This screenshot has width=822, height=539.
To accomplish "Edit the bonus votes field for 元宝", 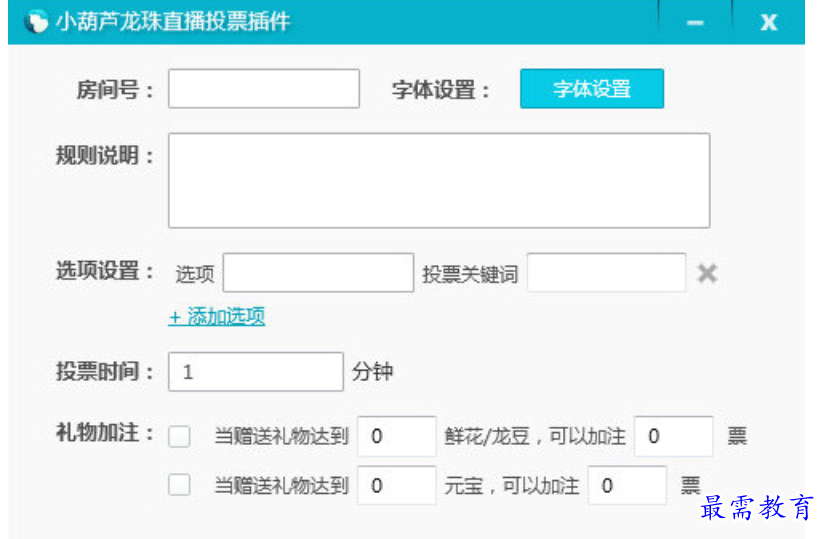I will (627, 486).
